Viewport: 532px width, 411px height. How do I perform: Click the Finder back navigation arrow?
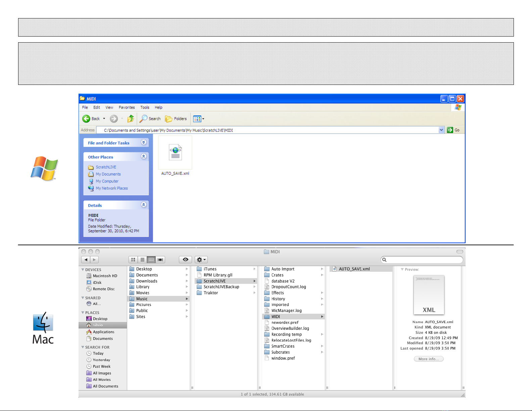tap(86, 260)
